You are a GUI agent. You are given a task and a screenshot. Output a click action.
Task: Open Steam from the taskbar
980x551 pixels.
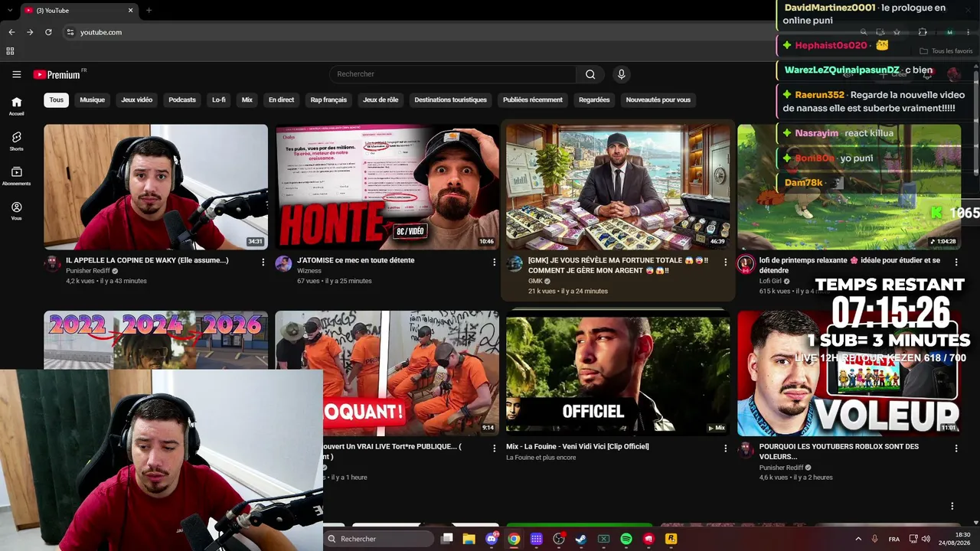[x=581, y=539]
